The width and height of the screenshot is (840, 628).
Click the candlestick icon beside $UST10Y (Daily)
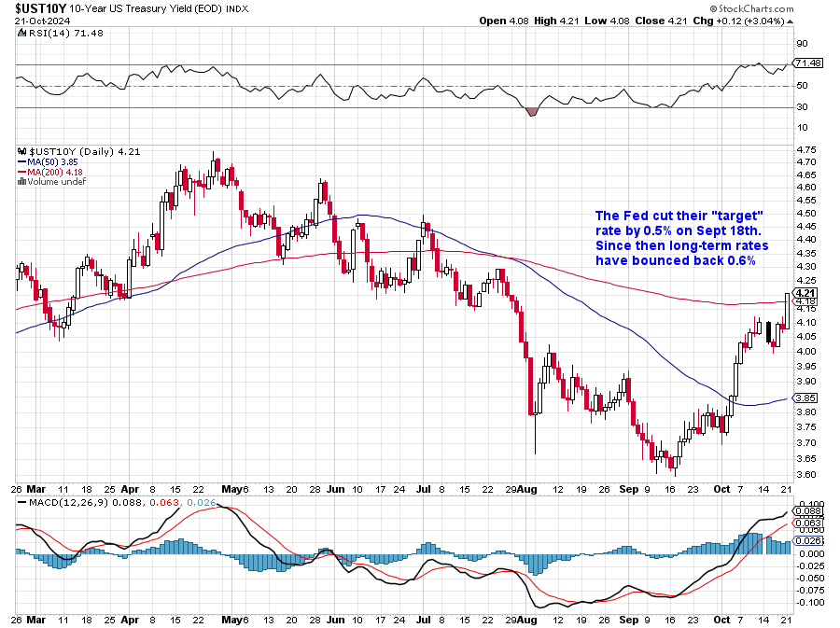point(23,151)
